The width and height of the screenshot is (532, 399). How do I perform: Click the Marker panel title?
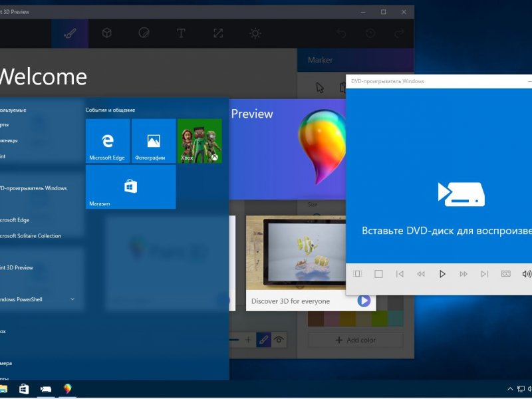(320, 60)
